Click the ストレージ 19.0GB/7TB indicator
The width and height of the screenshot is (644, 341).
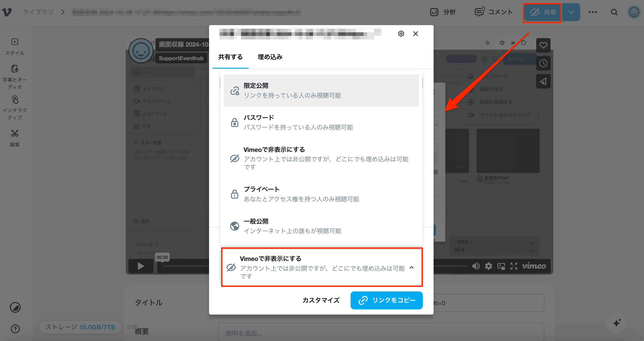(x=80, y=327)
